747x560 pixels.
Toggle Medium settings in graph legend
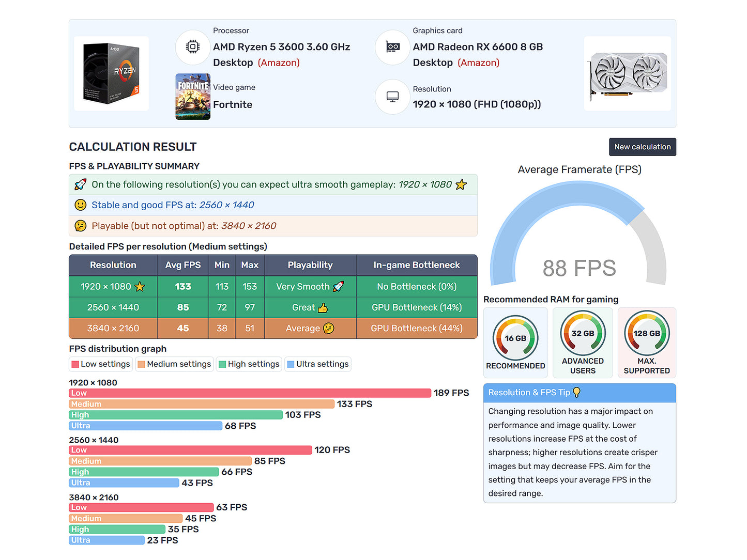coord(174,364)
